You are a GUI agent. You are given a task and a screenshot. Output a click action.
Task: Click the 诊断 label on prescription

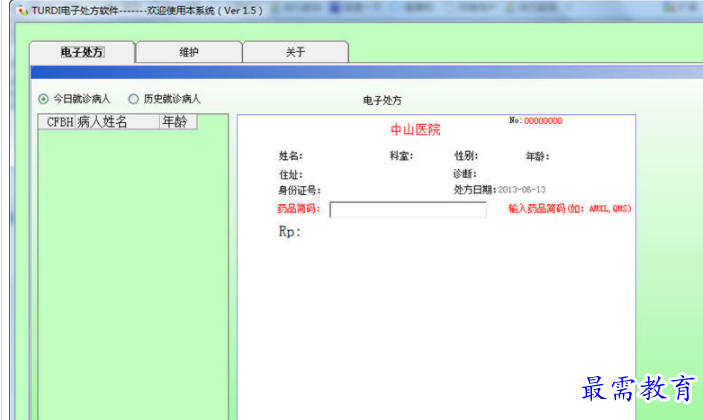[465, 173]
